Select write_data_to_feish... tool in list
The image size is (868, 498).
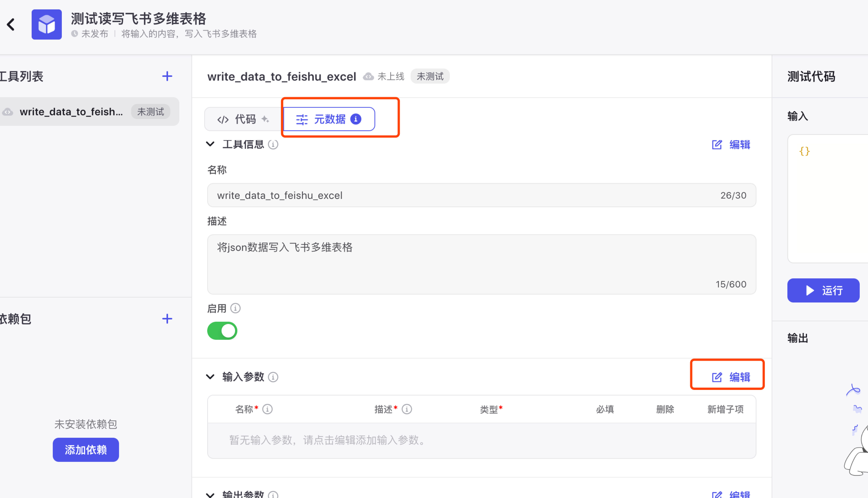[71, 112]
